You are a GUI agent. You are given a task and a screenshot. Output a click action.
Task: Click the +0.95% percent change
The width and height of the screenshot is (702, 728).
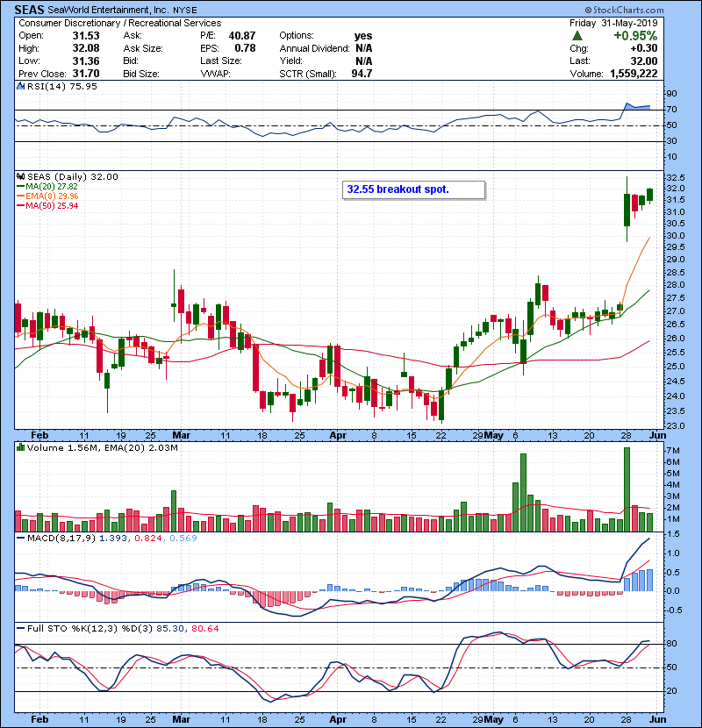point(635,36)
